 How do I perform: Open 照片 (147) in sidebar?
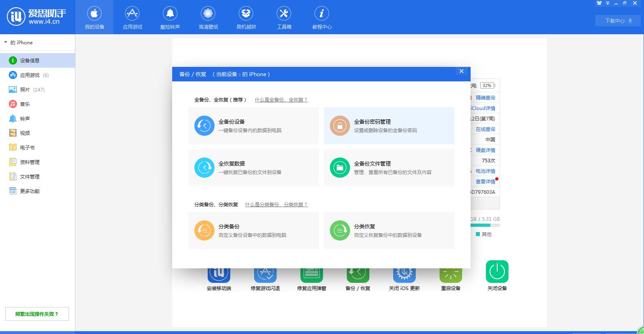click(38, 89)
